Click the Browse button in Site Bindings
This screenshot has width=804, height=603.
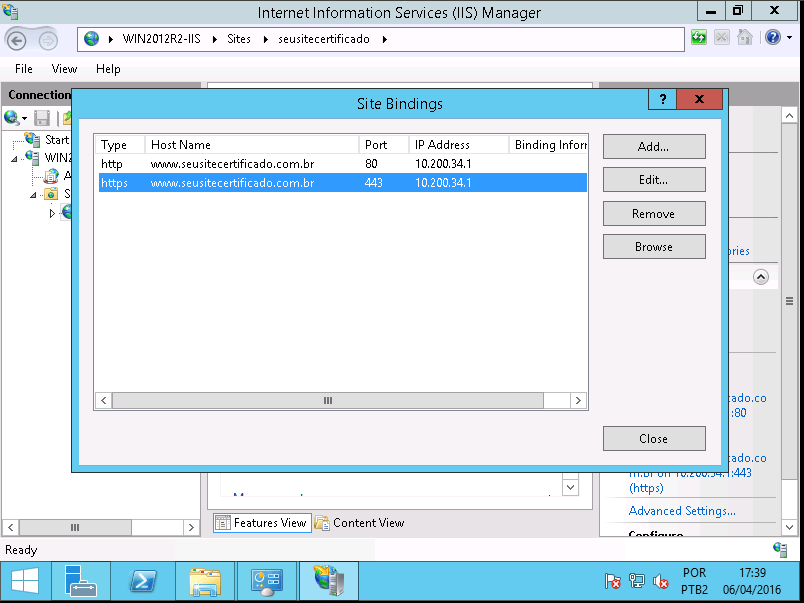pos(654,247)
